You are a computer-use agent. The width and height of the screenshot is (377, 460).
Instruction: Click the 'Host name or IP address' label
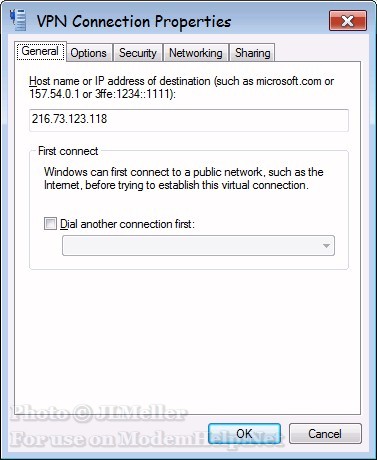click(182, 87)
